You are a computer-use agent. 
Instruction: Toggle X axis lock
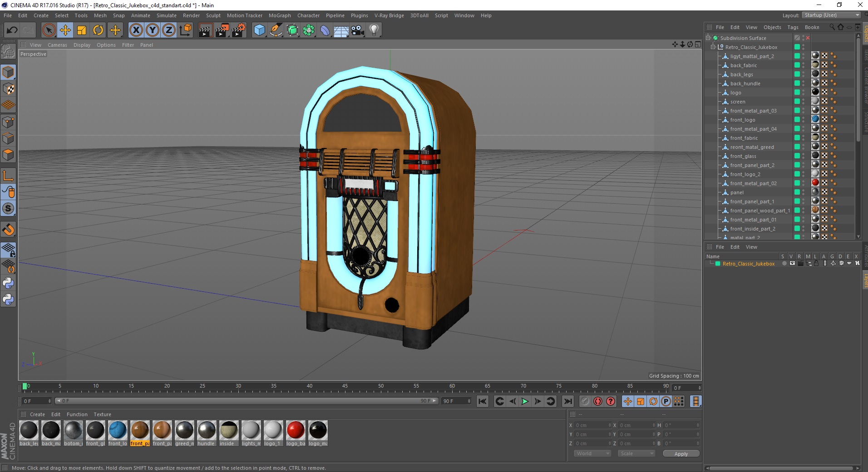tap(136, 30)
